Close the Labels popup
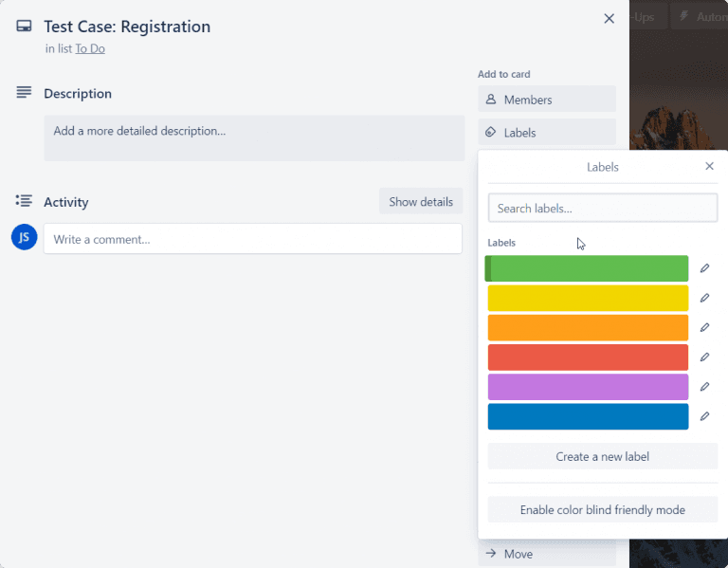 pyautogui.click(x=709, y=166)
